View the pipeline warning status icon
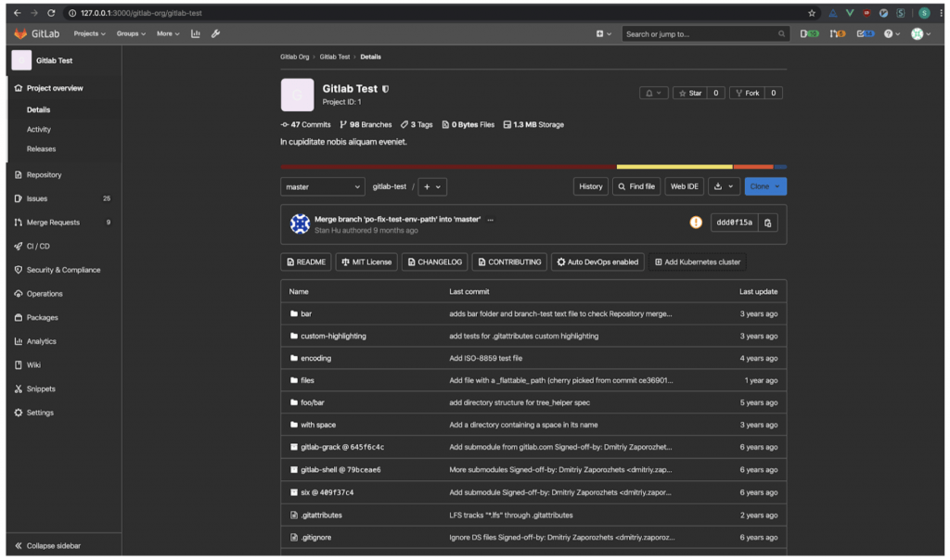Image resolution: width=950 pixels, height=560 pixels. pos(696,223)
